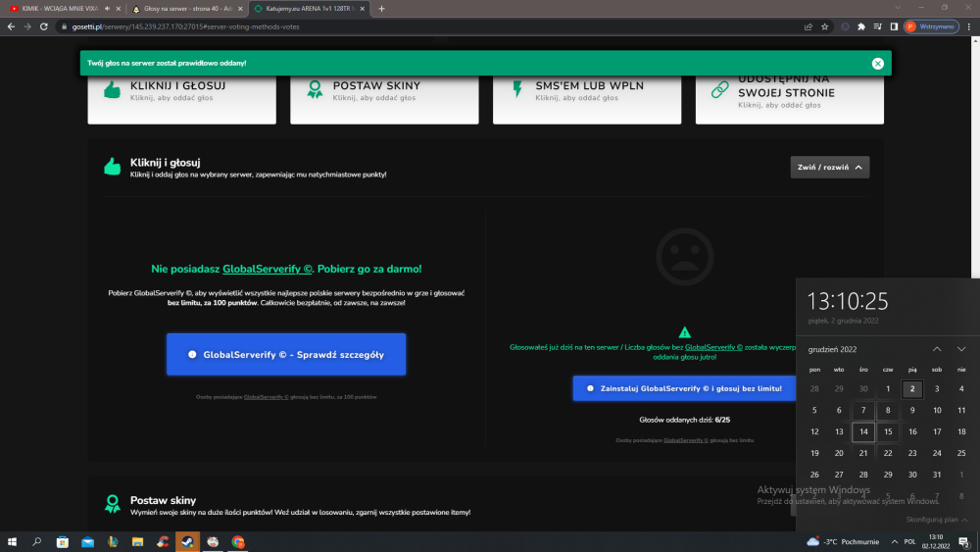Go back to previous page
Viewport: 980px width, 552px height.
(x=11, y=26)
